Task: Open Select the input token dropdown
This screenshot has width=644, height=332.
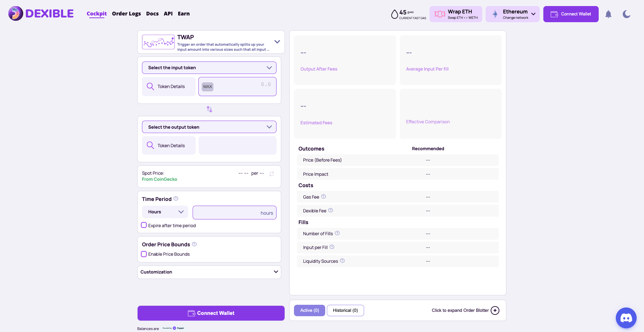Action: pyautogui.click(x=209, y=68)
